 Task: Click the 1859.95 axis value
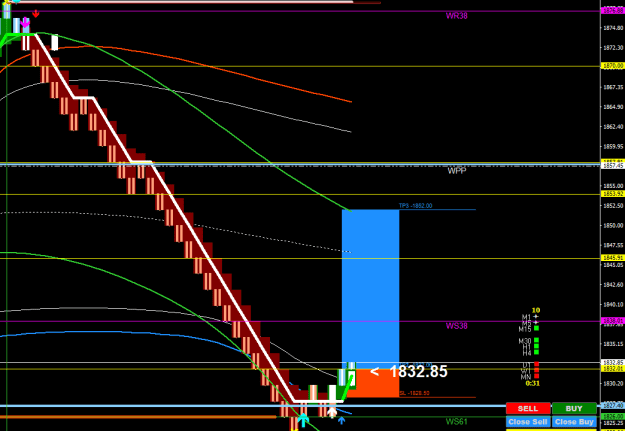[613, 146]
